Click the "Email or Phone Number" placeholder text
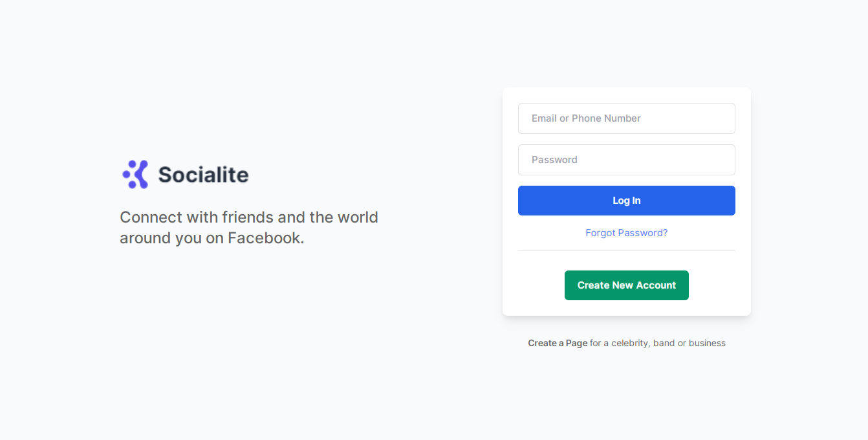Image resolution: width=868 pixels, height=440 pixels. click(x=586, y=118)
